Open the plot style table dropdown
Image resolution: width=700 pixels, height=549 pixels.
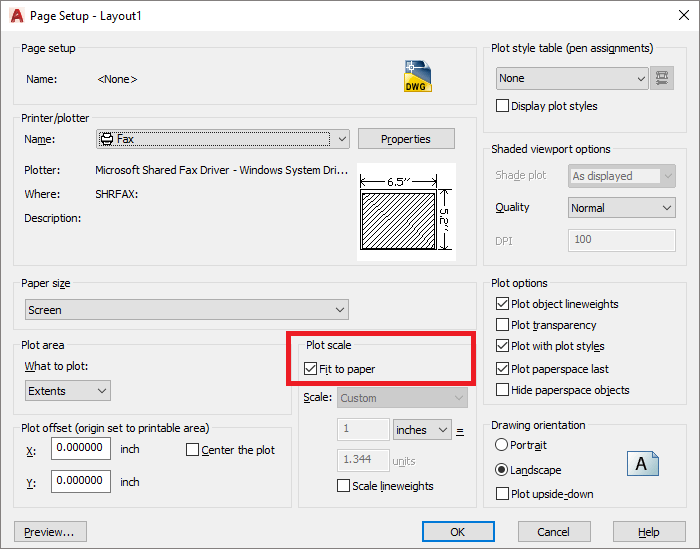(x=572, y=79)
